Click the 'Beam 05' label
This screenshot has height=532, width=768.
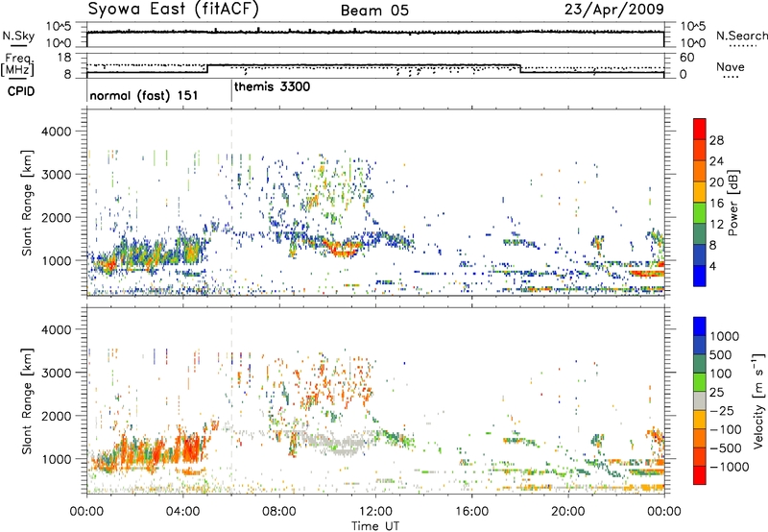[x=374, y=11]
